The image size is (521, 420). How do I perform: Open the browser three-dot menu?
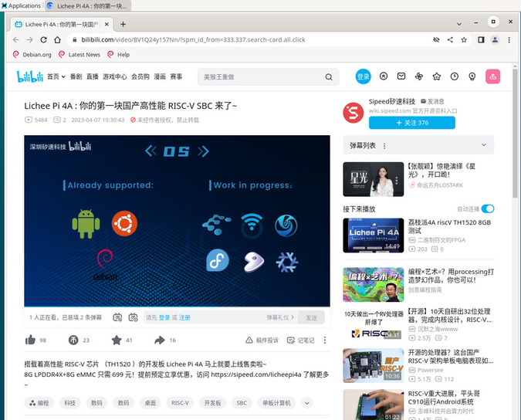click(509, 40)
